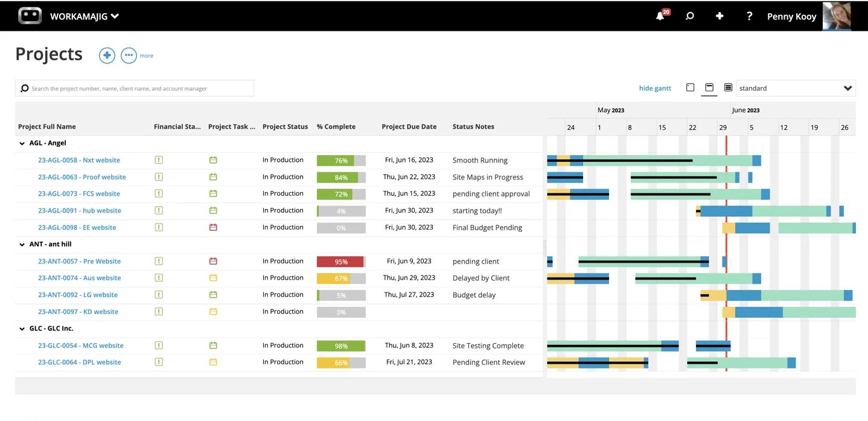The image size is (868, 421).
Task: Open project 23-AGL-0063 - Proof website
Action: click(82, 177)
